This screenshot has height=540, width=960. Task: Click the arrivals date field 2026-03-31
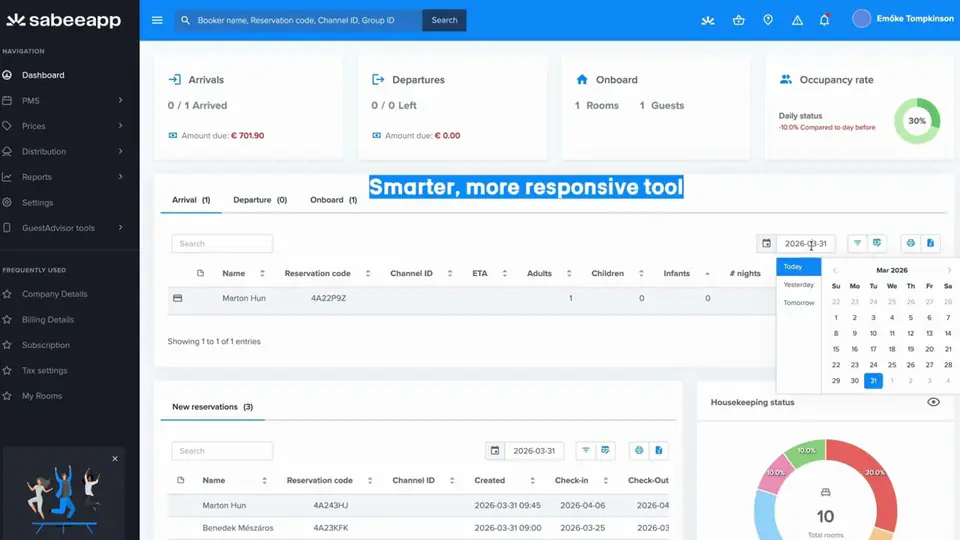click(806, 244)
